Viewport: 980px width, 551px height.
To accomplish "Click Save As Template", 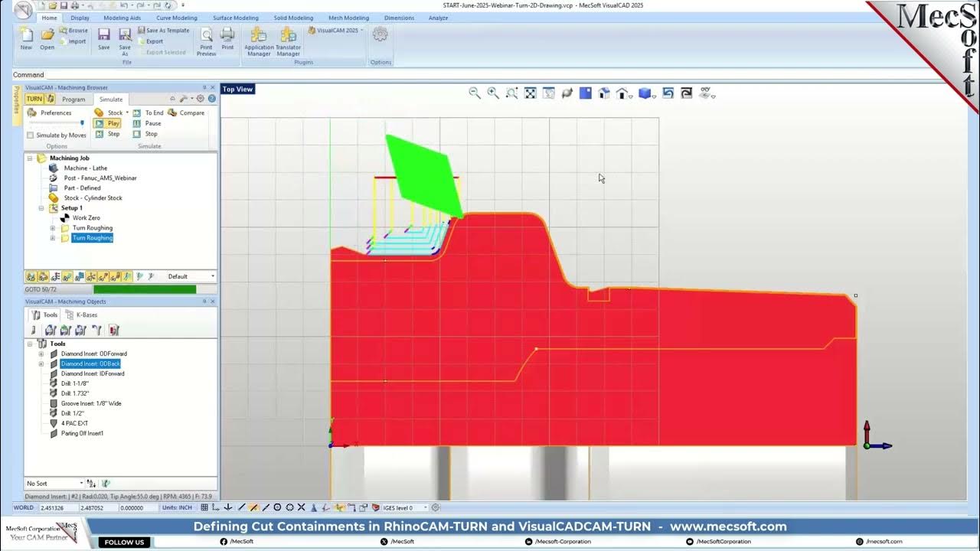I will pyautogui.click(x=163, y=31).
